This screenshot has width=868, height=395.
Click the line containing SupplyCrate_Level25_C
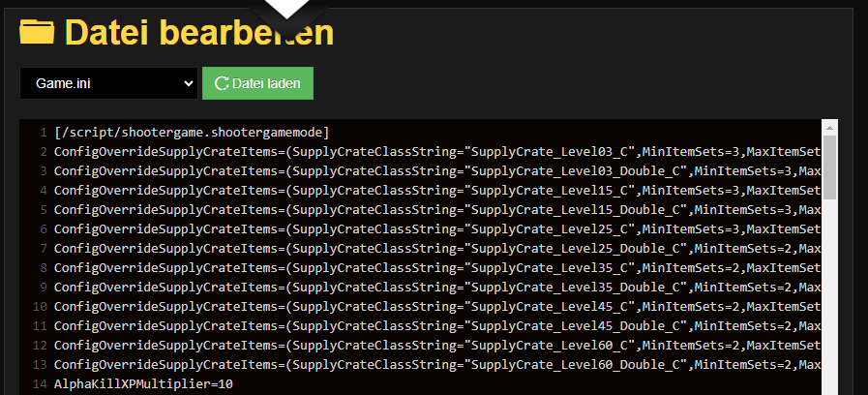pos(437,229)
